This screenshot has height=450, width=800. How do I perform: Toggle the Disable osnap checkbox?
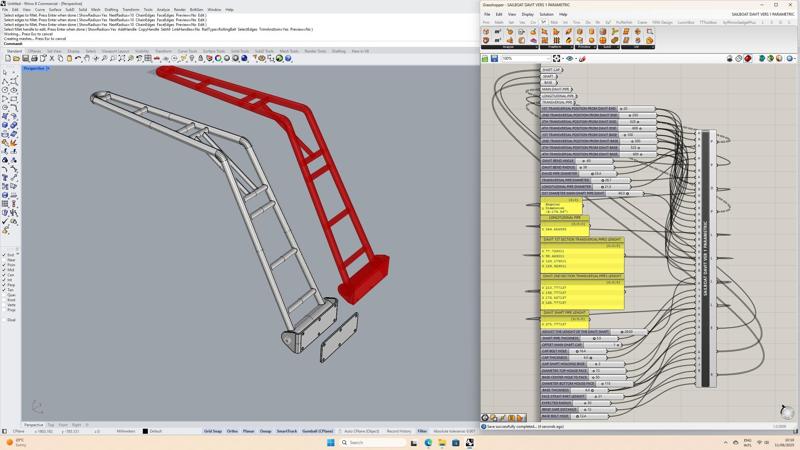pyautogui.click(x=4, y=320)
